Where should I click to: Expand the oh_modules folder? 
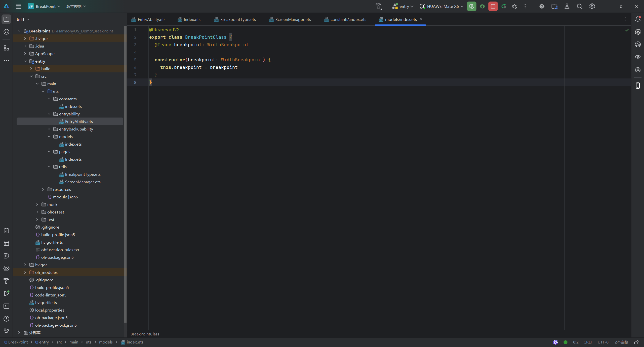pyautogui.click(x=25, y=272)
